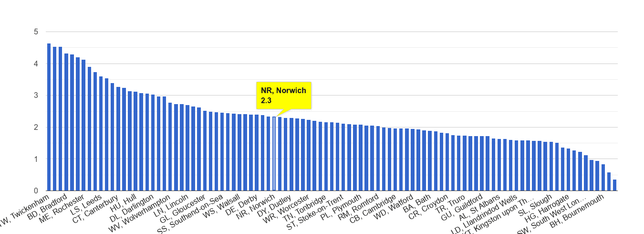Viewport: 644px width, 234px height.
Task: Click the 'WS, Walsall' axis label
Action: (222, 205)
